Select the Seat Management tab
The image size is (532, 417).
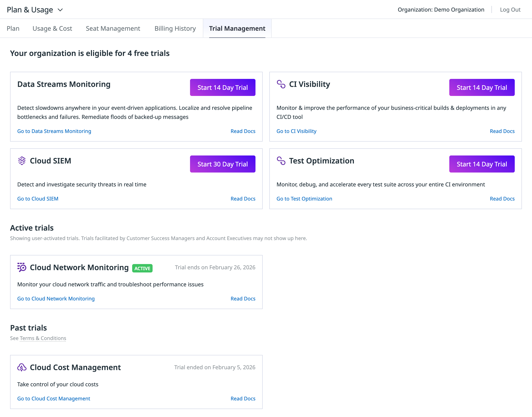113,29
